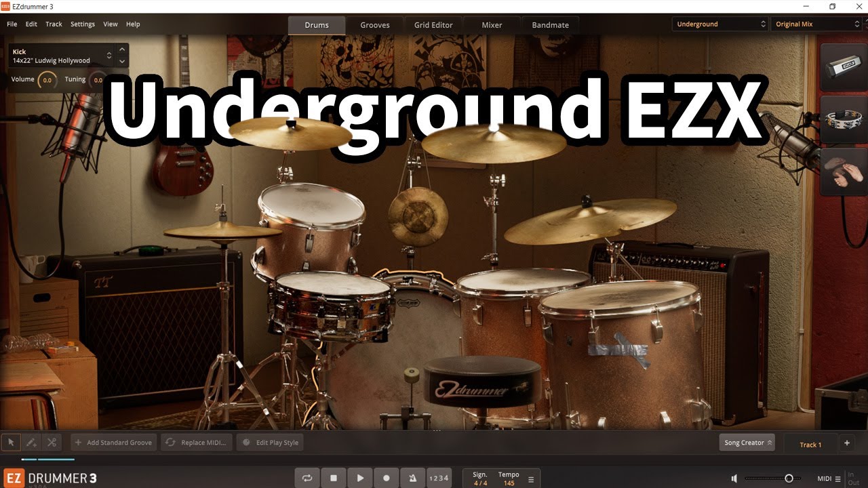
Task: Select the pencil draw tool
Action: (x=31, y=443)
